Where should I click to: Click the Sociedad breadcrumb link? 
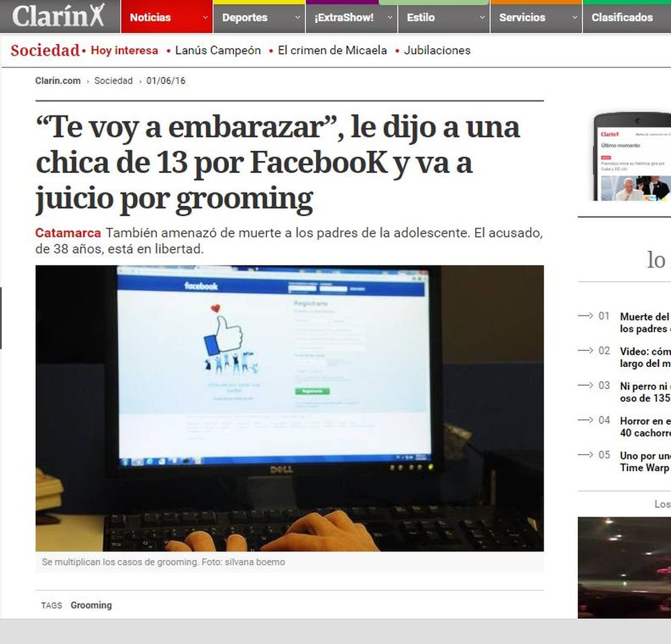click(113, 80)
